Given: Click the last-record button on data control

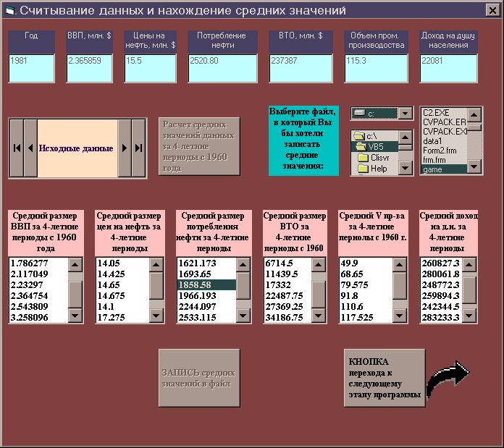Looking at the screenshot, I should click(x=138, y=148).
